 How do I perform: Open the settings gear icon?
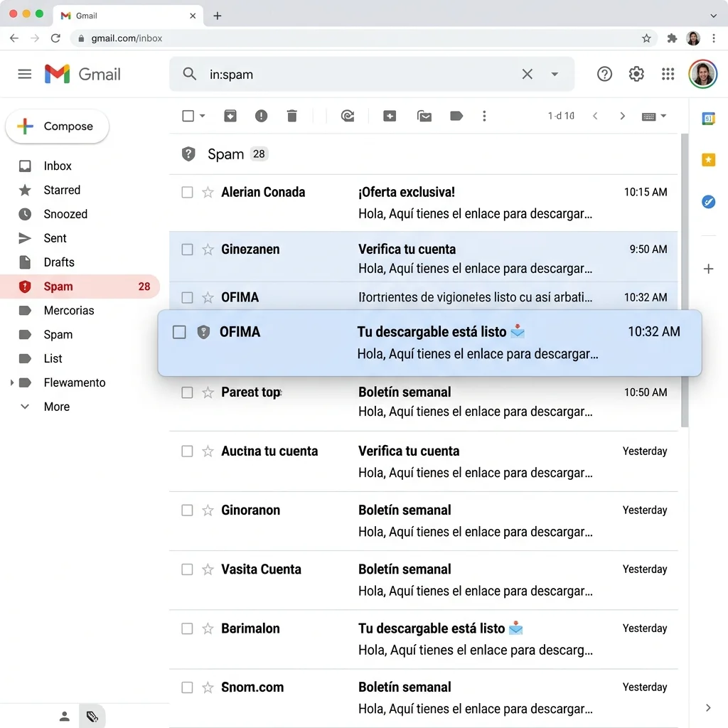(x=636, y=74)
